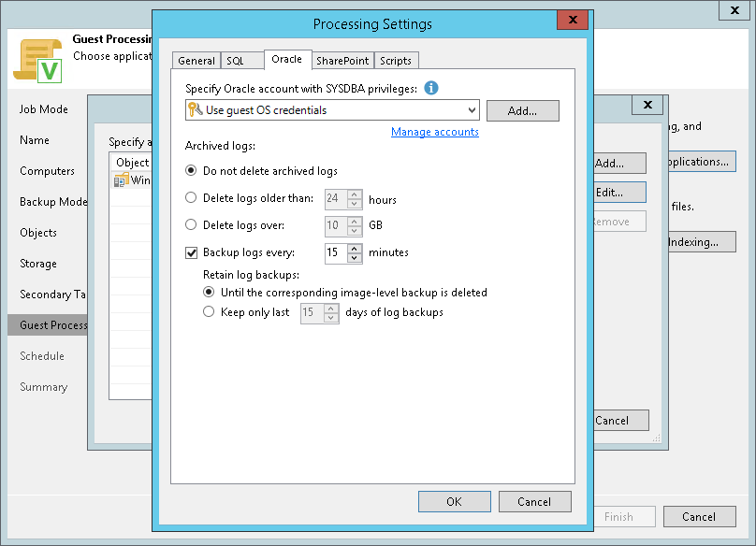The width and height of the screenshot is (756, 546).
Task: Select Do not delete archived logs
Action: click(x=191, y=170)
